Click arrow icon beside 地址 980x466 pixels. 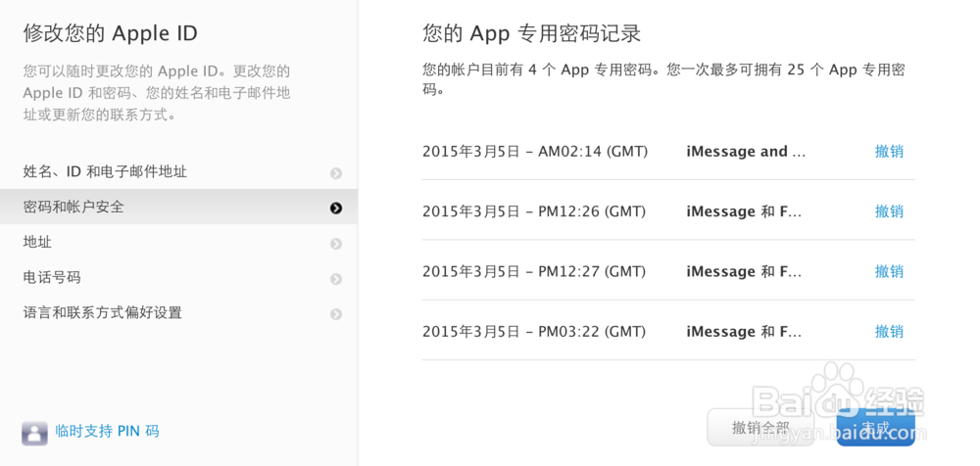336,244
